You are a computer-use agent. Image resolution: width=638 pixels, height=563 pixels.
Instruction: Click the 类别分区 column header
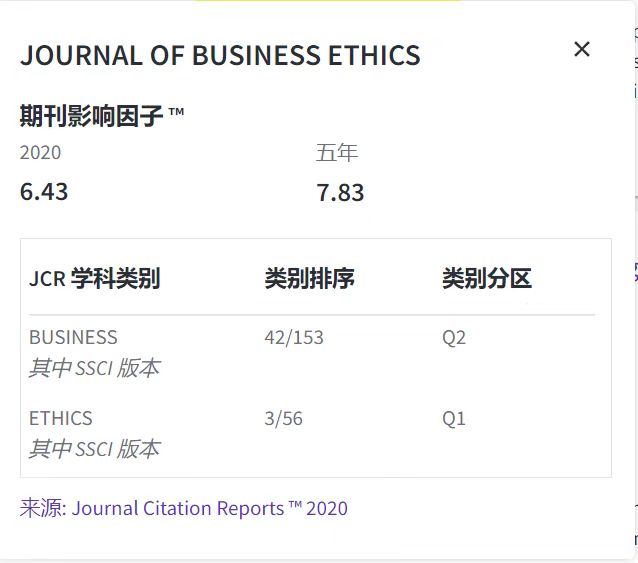(x=487, y=279)
